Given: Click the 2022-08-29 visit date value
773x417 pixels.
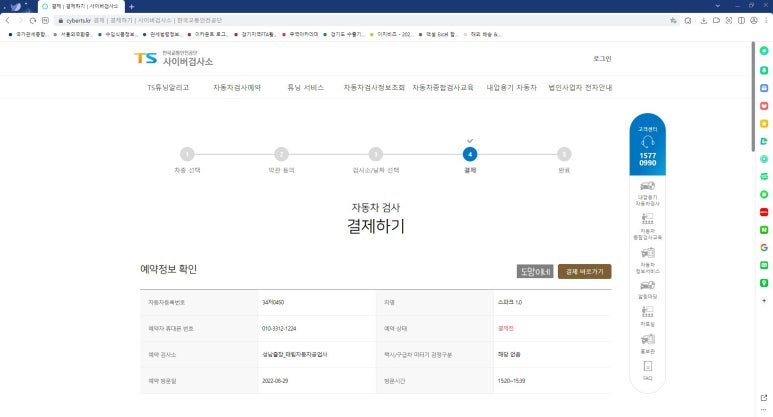Looking at the screenshot, I should [x=275, y=381].
